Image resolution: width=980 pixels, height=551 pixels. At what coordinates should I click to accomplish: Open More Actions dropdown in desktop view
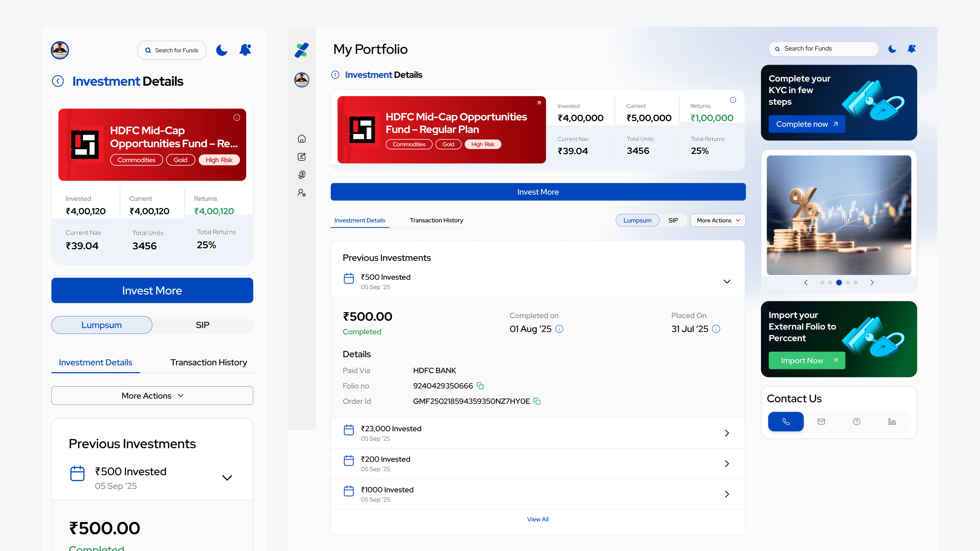point(718,220)
